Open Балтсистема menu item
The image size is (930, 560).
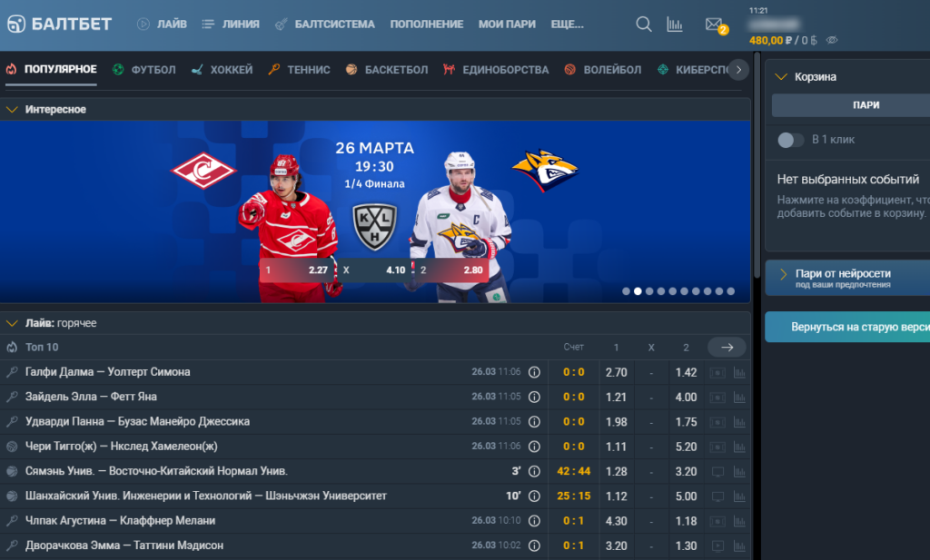click(325, 25)
